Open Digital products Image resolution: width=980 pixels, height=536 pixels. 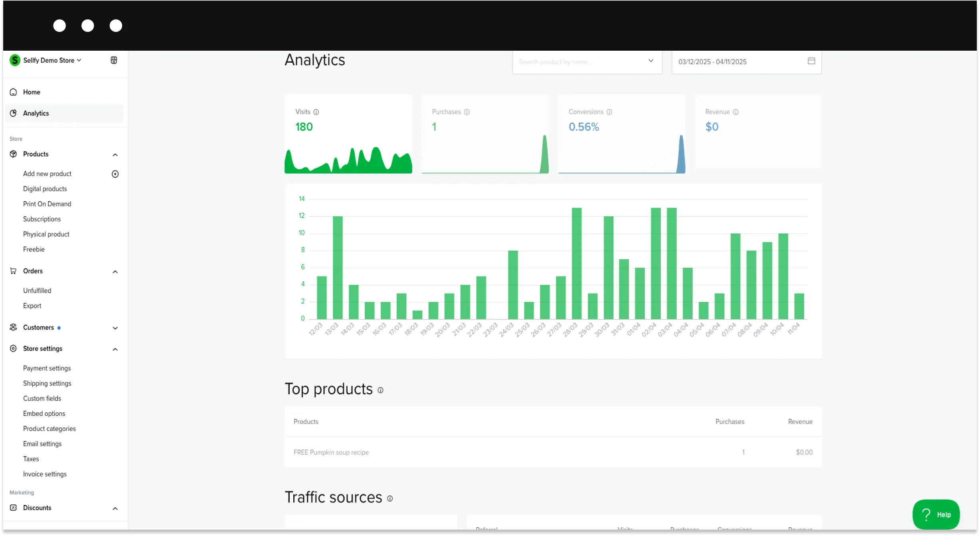(x=45, y=189)
